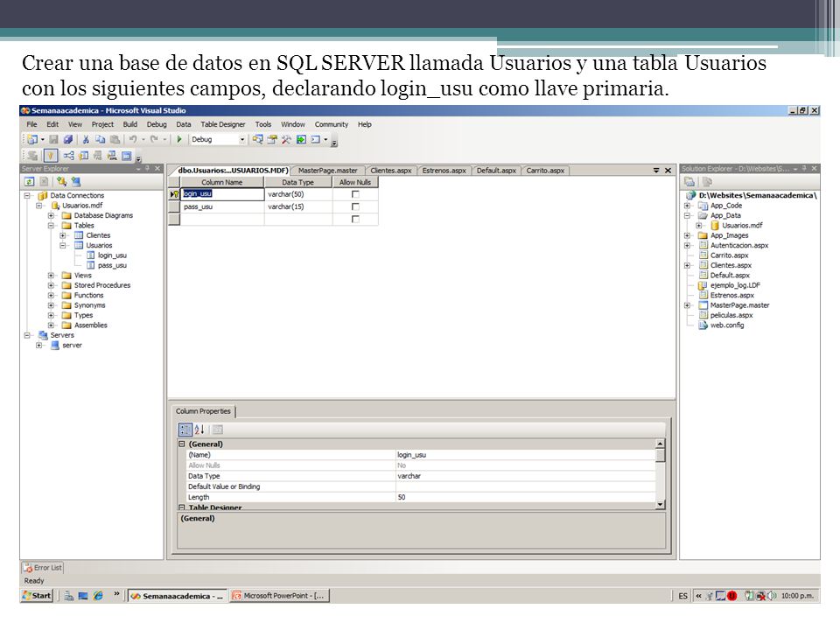
Task: Click the Connect to Database icon in Server Explorer
Action: [61, 182]
